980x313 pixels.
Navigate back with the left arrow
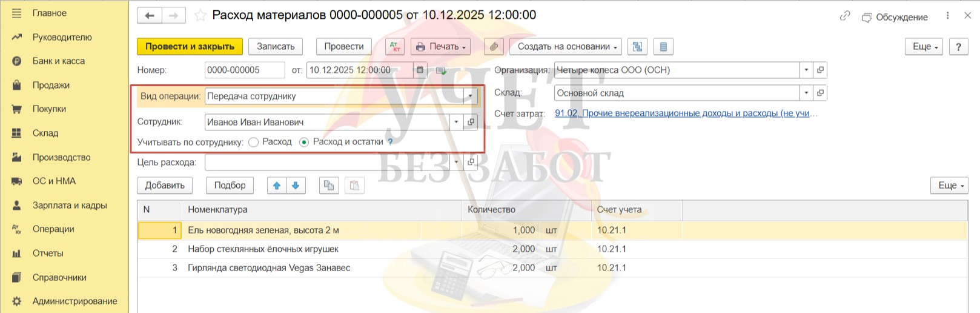tap(149, 15)
